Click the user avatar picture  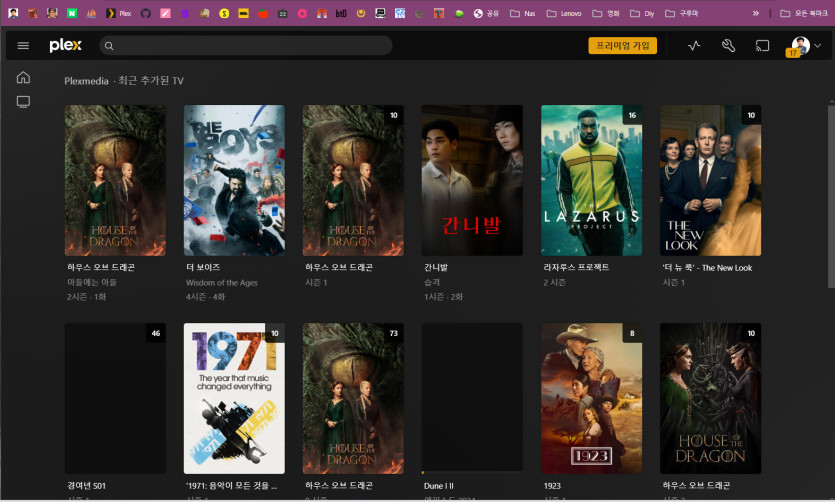click(800, 45)
